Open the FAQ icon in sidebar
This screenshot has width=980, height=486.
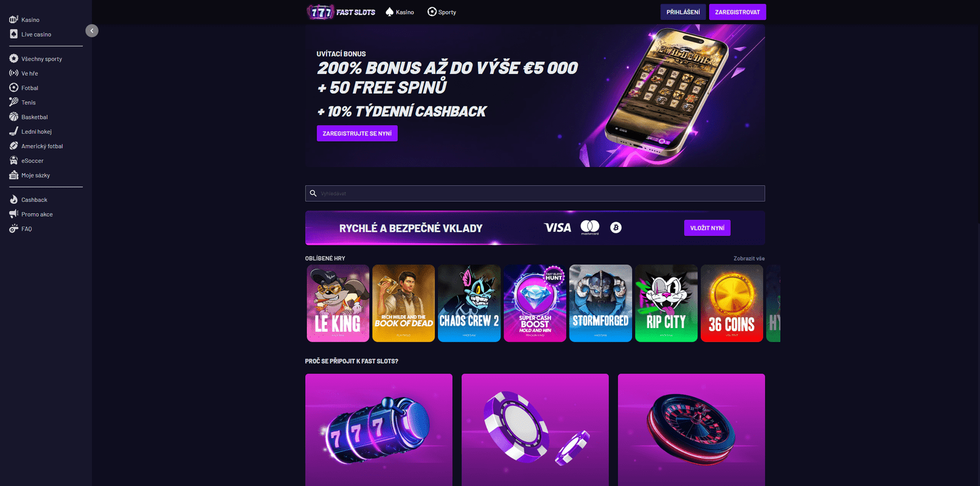(x=13, y=229)
